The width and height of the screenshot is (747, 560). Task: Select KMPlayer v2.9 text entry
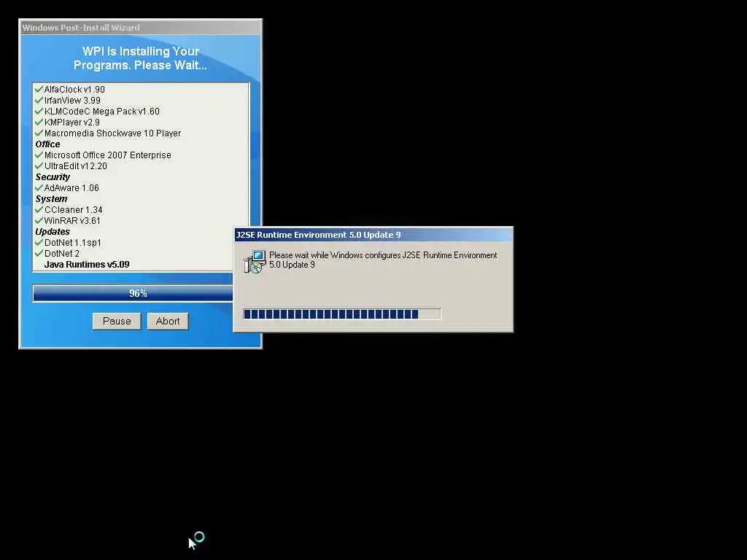pos(72,122)
